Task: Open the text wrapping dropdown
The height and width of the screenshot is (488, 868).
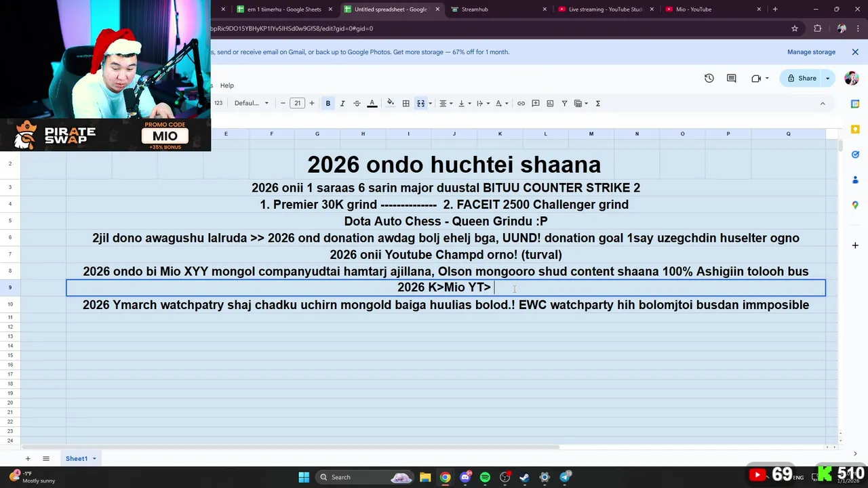Action: pyautogui.click(x=483, y=104)
